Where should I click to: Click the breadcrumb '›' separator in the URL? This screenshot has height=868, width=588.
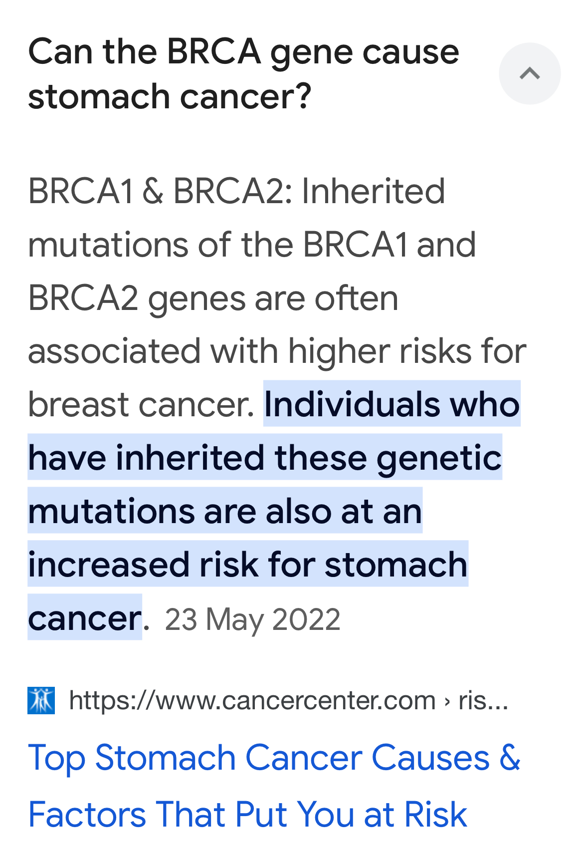[x=447, y=701]
